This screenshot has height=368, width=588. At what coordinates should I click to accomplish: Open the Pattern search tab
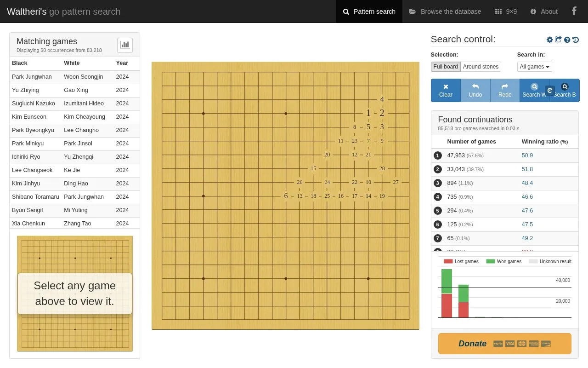pyautogui.click(x=369, y=11)
